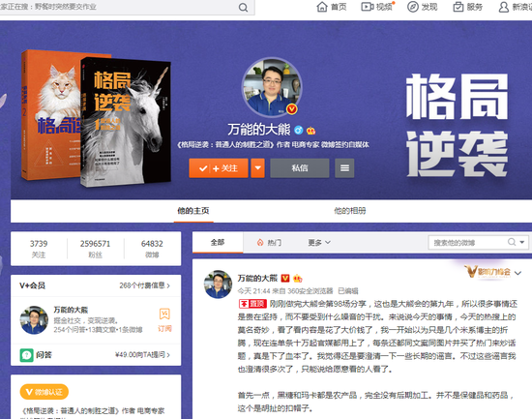This screenshot has height=419, width=532.
Task: Click the crown icon beside post author name
Action: [298, 279]
